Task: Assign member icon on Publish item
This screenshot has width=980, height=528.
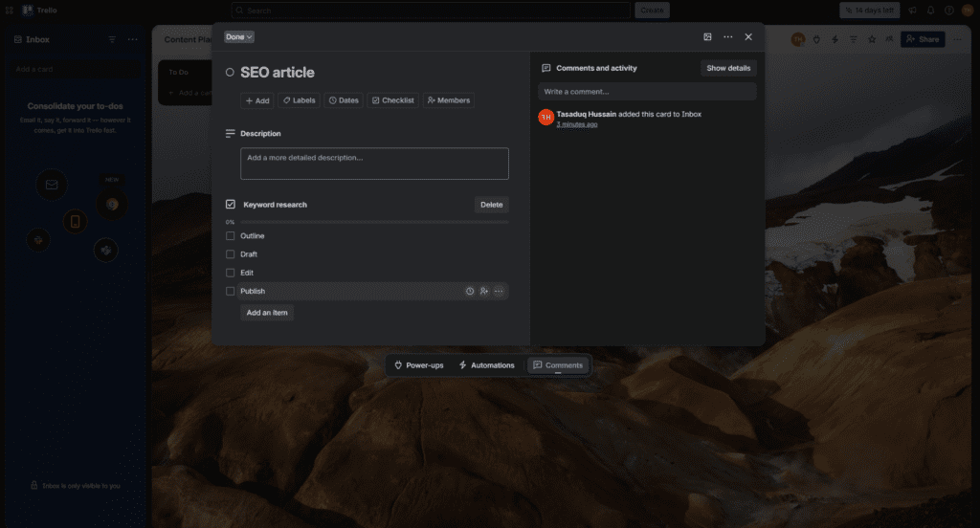Action: click(483, 291)
